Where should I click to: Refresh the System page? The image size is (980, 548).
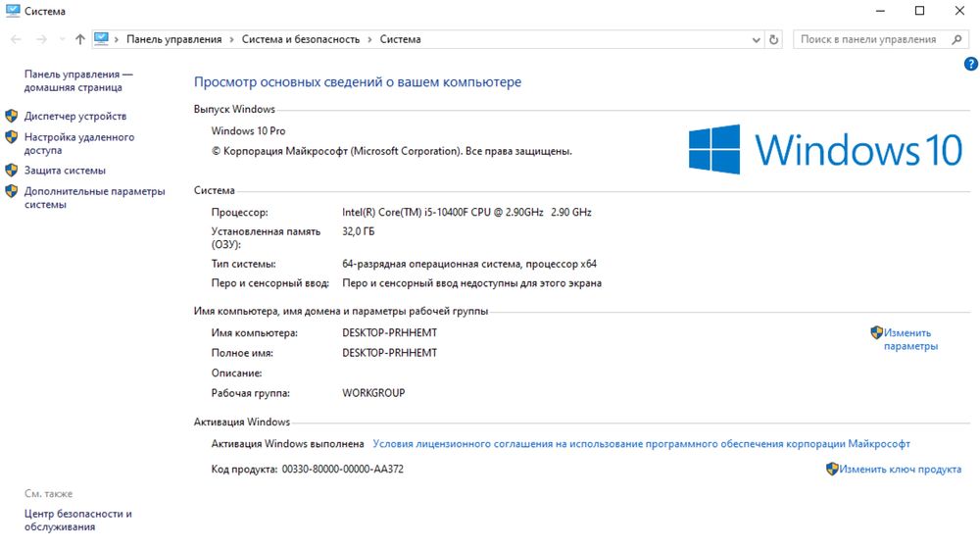click(x=774, y=40)
